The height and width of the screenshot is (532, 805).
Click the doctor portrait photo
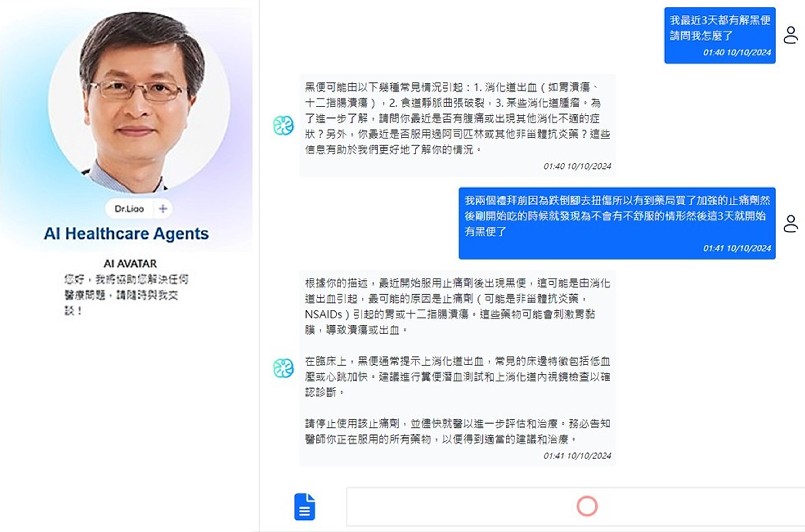139,102
